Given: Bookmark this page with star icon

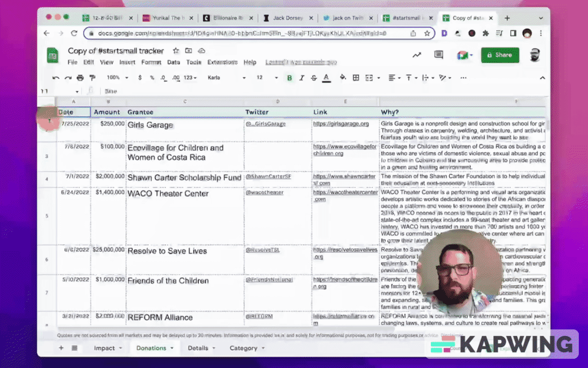Looking at the screenshot, I should pyautogui.click(x=427, y=33).
